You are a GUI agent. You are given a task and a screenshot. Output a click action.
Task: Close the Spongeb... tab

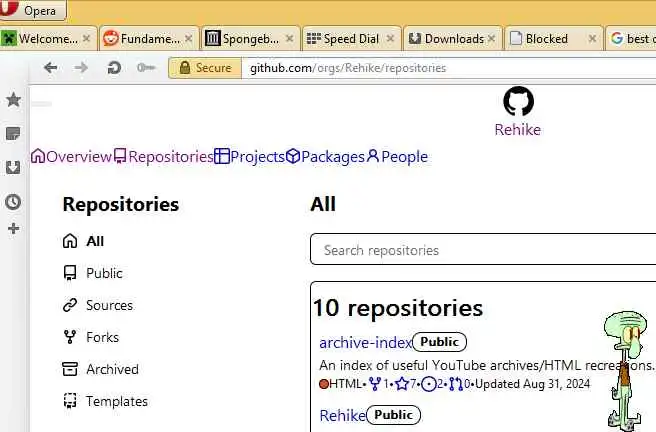290,38
